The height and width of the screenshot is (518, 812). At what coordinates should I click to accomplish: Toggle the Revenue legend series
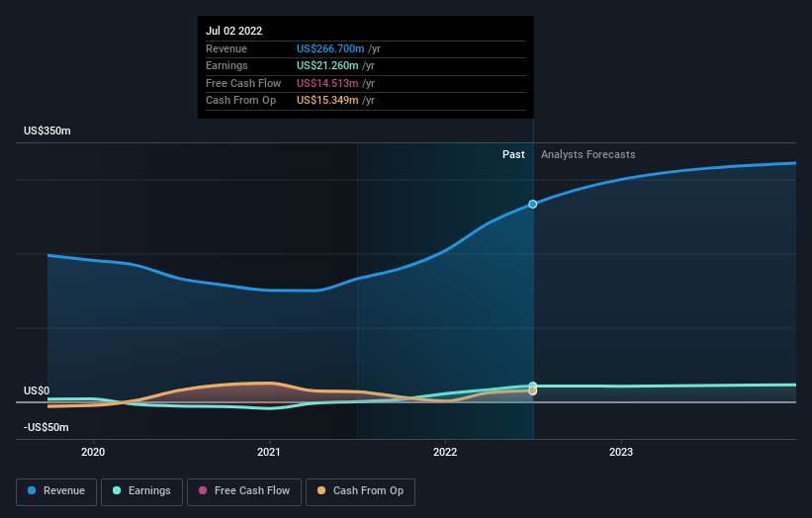pos(56,491)
